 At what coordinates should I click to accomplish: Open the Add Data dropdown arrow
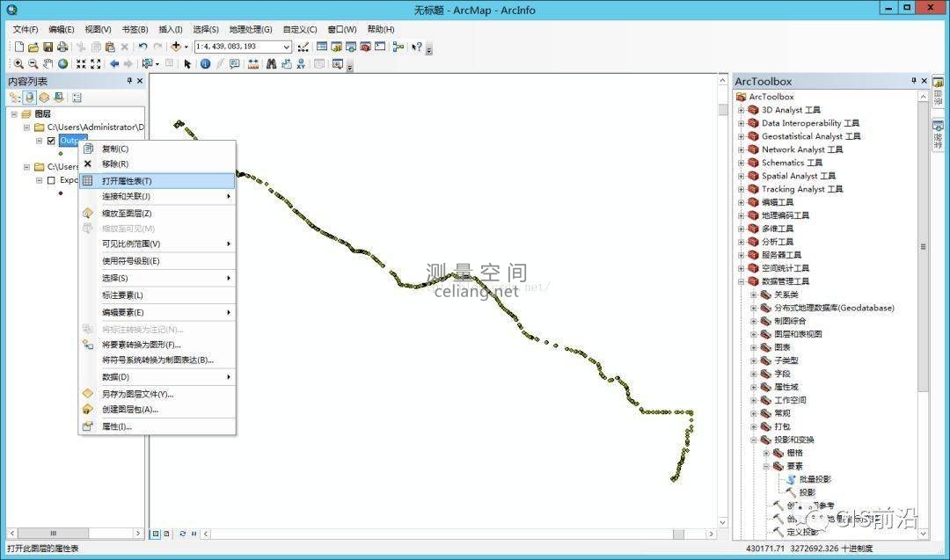[186, 47]
